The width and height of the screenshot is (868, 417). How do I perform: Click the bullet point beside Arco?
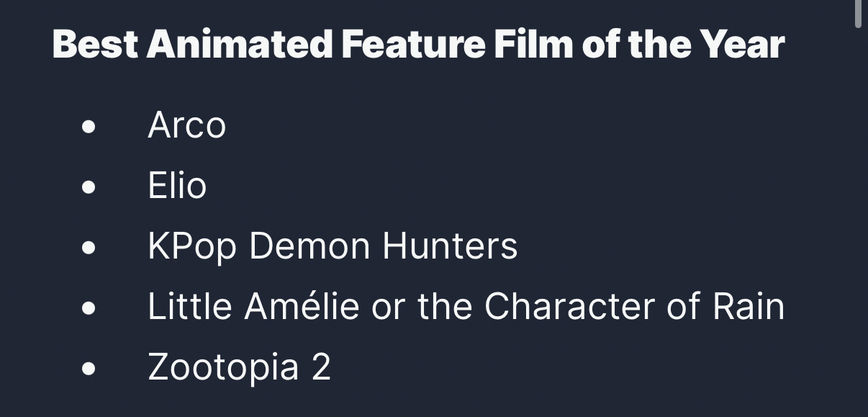pyautogui.click(x=89, y=127)
